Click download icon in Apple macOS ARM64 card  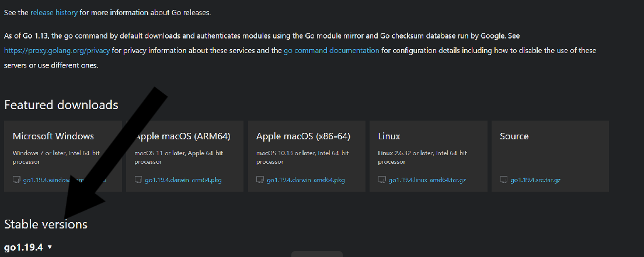point(138,179)
